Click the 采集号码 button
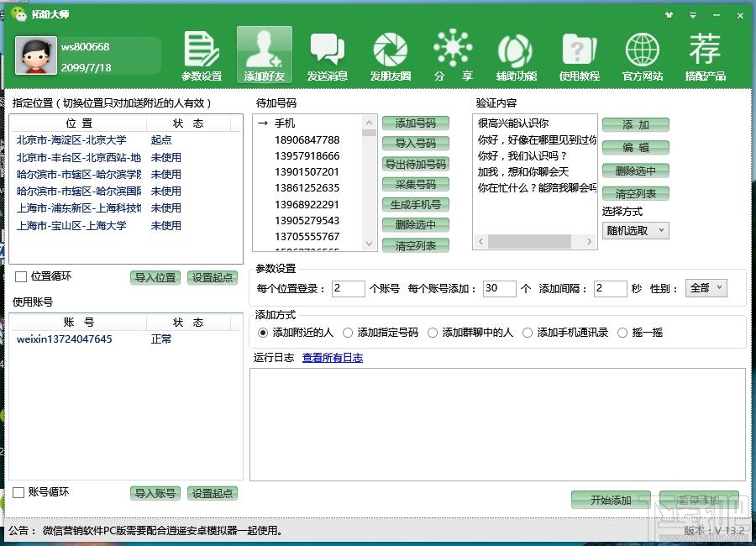 416,184
